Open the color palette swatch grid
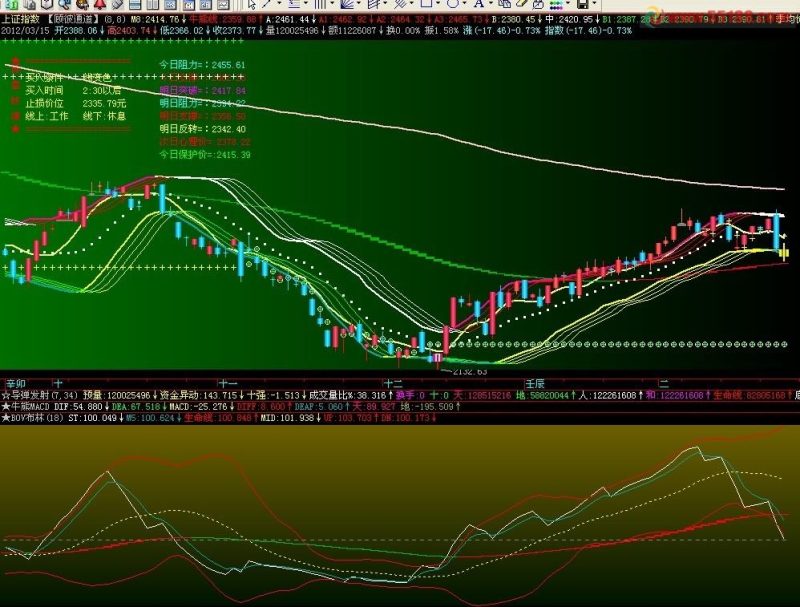Screen dimensions: 800x607 [556, 5]
